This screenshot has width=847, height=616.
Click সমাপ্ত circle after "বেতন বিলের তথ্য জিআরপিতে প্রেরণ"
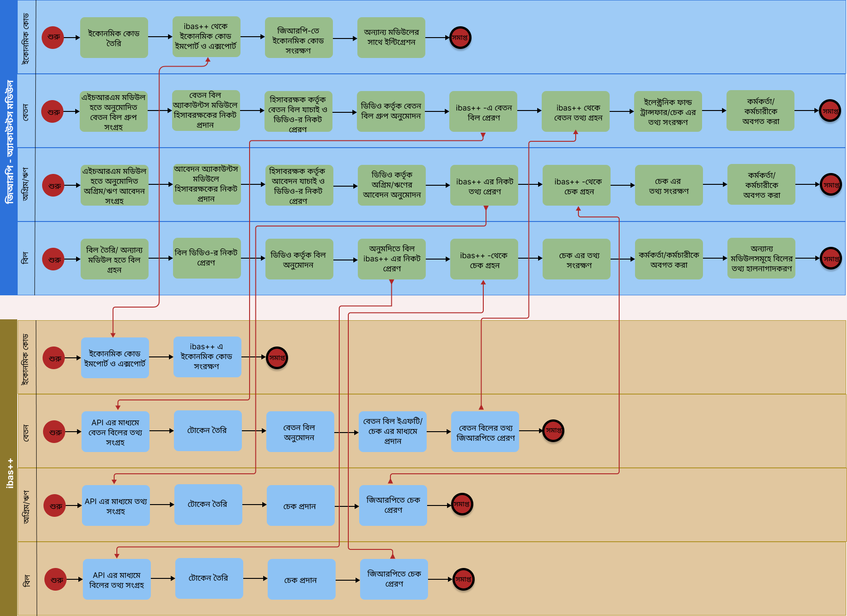(553, 431)
